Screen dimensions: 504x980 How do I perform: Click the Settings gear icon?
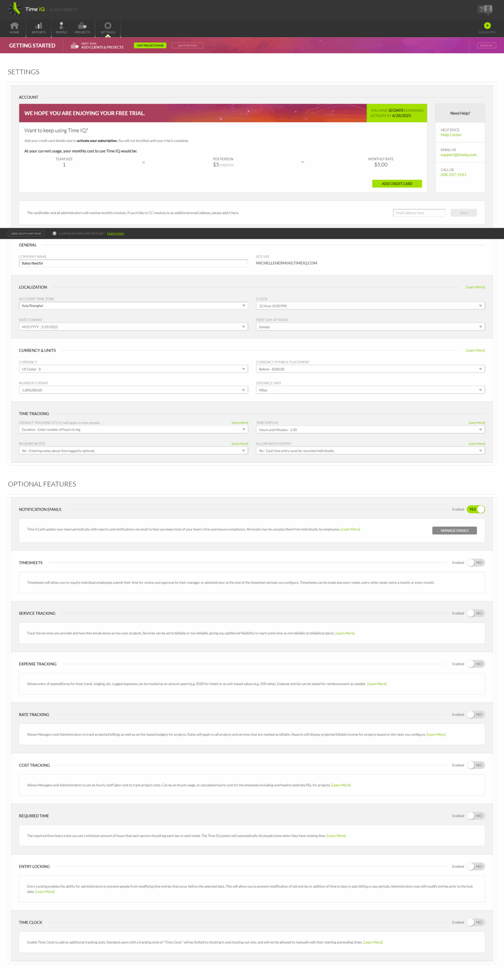(108, 26)
